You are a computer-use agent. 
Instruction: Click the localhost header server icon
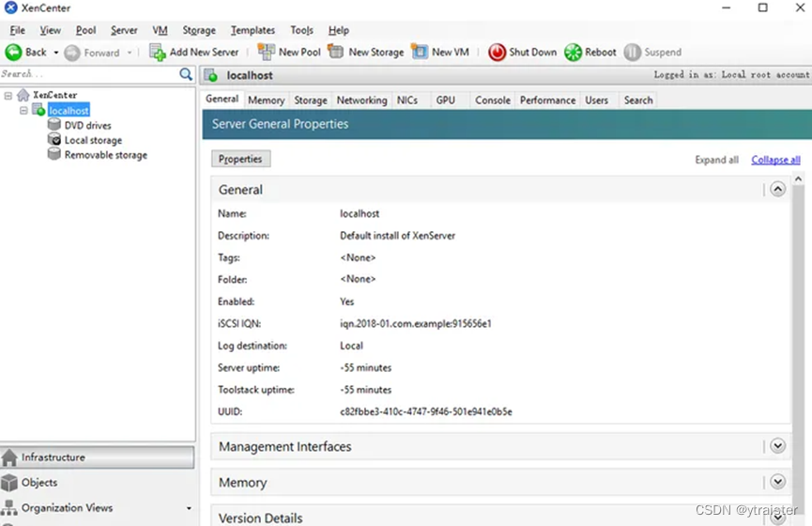pyautogui.click(x=211, y=76)
